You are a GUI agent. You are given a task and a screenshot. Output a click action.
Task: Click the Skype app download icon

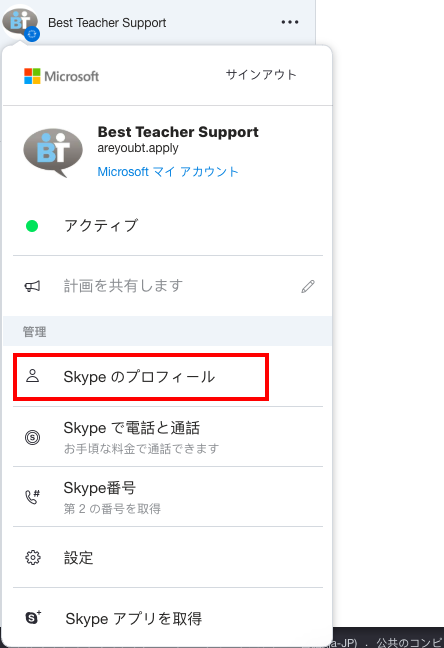tap(33, 618)
